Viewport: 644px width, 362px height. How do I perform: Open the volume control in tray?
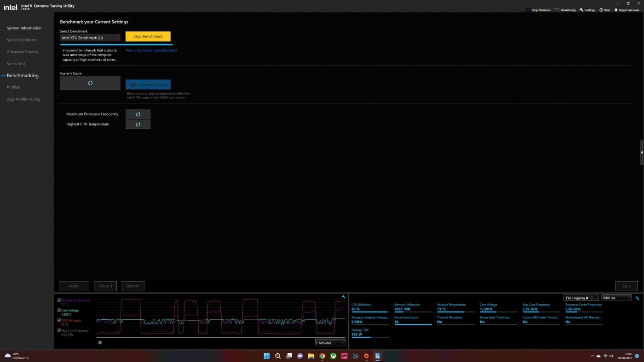[611, 356]
